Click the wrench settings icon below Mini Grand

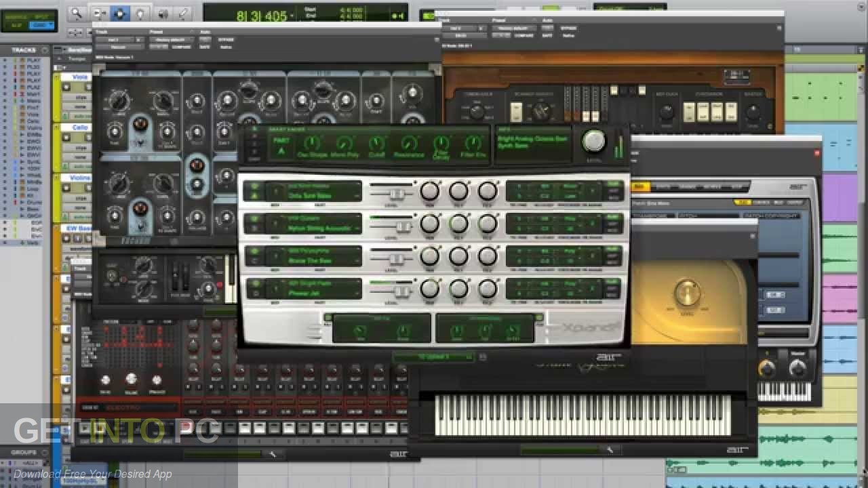tap(609, 449)
